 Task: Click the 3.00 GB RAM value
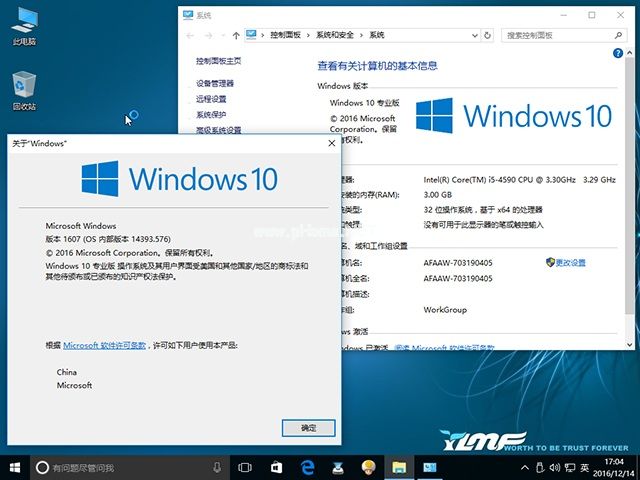pos(438,195)
